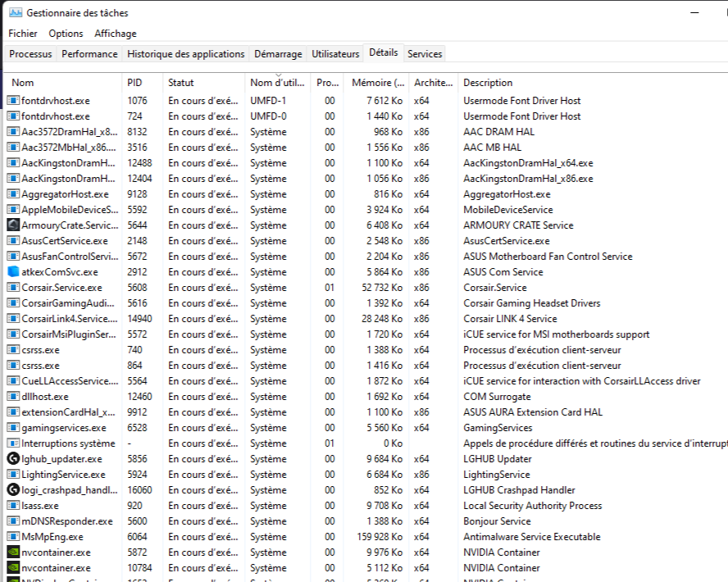The width and height of the screenshot is (728, 582).
Task: Sort processes by PID column header
Action: pos(134,83)
